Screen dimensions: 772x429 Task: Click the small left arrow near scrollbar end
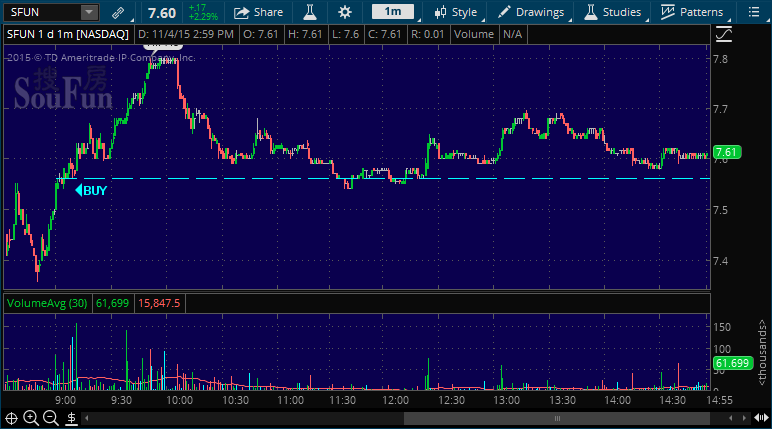[x=731, y=418]
